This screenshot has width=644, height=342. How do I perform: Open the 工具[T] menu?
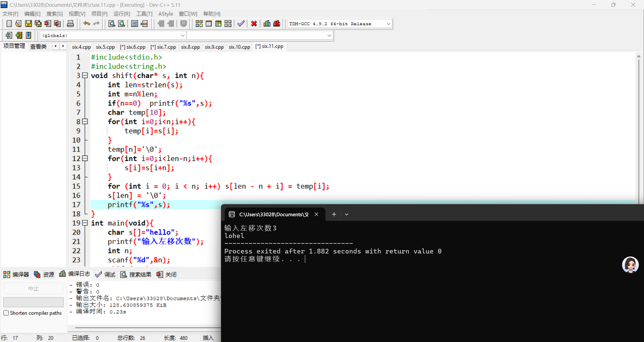point(144,14)
